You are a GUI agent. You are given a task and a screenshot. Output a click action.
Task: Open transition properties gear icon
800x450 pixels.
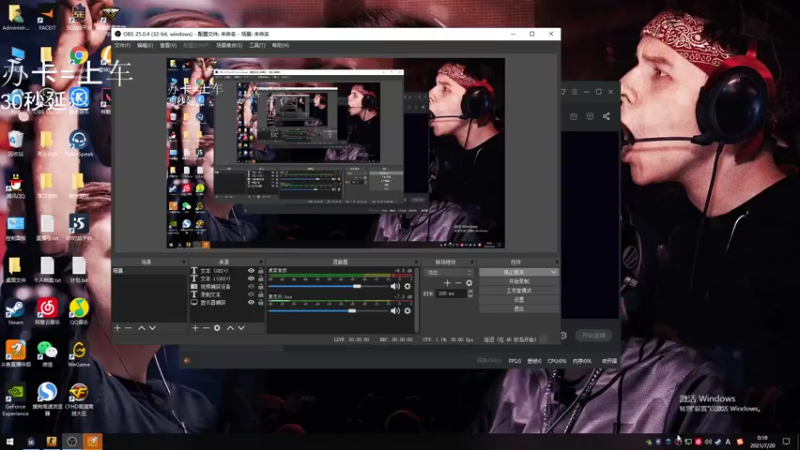[469, 283]
